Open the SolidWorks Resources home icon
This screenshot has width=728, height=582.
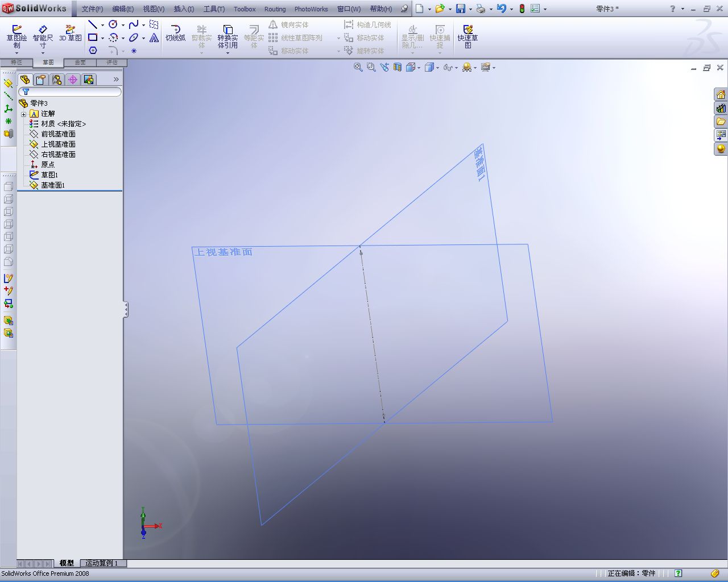[x=721, y=94]
